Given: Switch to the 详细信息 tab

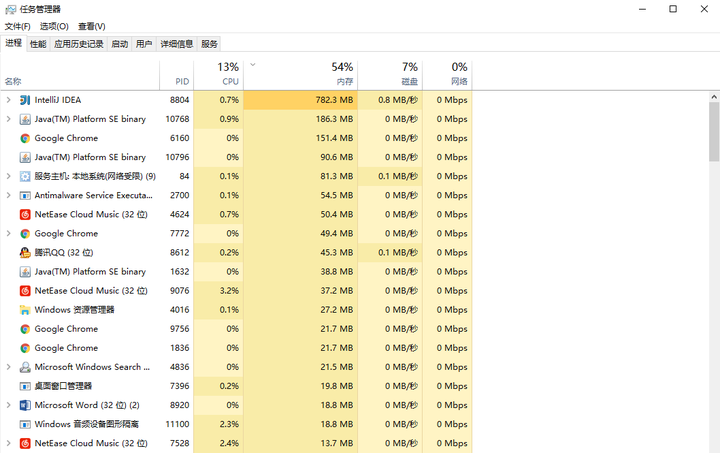Looking at the screenshot, I should (x=177, y=44).
